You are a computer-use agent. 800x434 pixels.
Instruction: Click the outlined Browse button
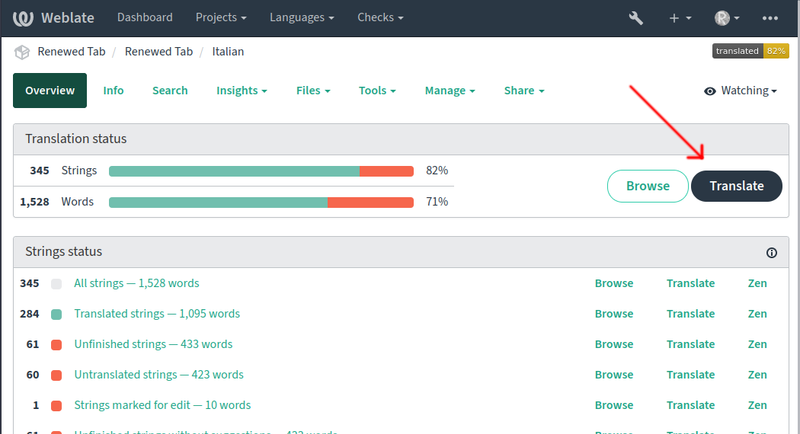[648, 186]
